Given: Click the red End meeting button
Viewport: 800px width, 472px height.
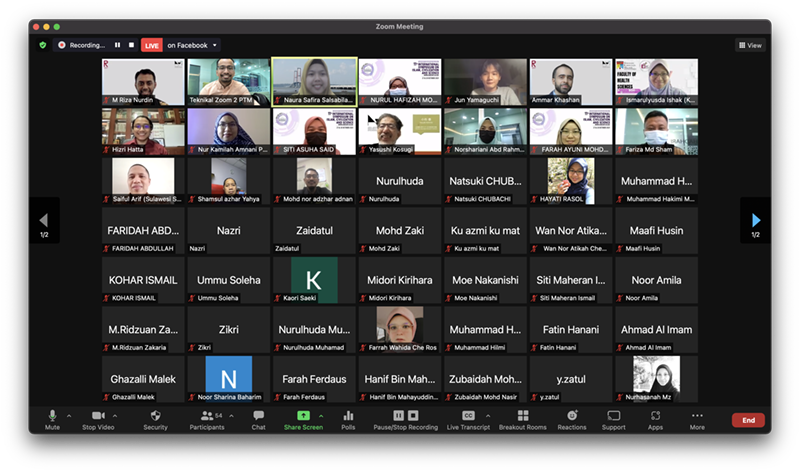Looking at the screenshot, I should [x=748, y=420].
